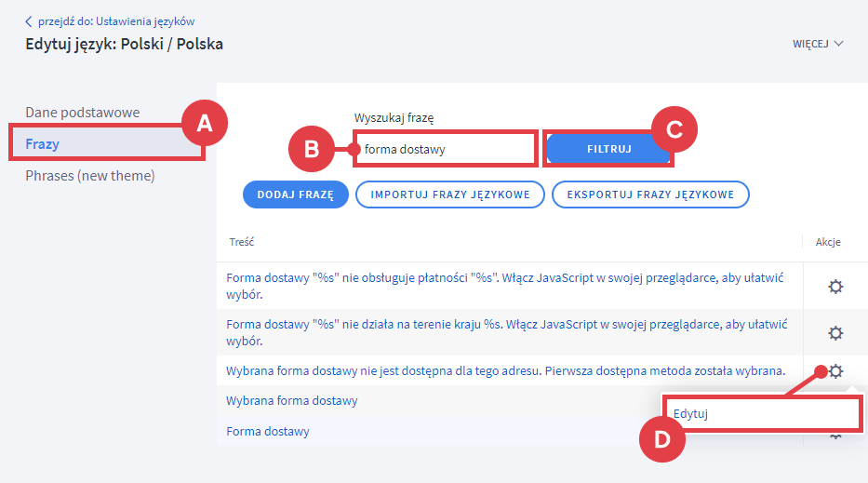This screenshot has height=483, width=868.
Task: Click gear icon for first phrase row
Action: 835,286
